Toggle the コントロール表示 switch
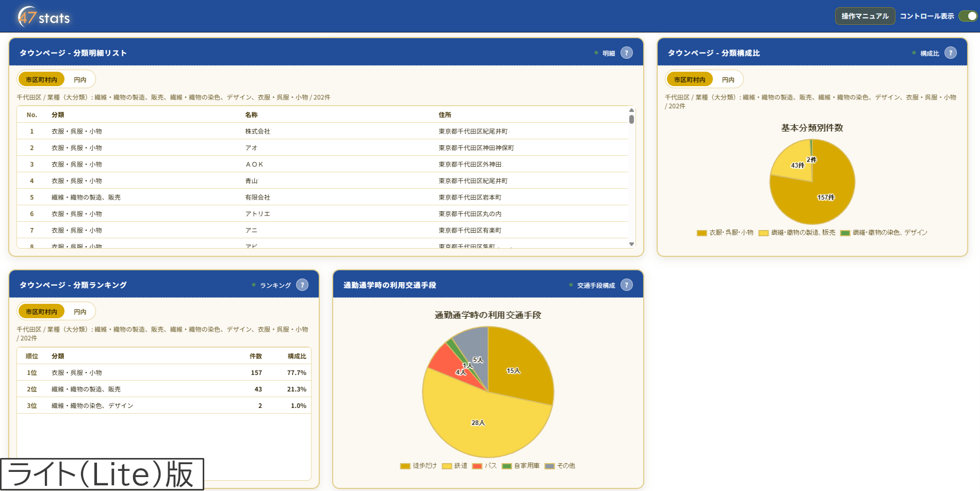Image resolution: width=980 pixels, height=491 pixels. pos(968,16)
